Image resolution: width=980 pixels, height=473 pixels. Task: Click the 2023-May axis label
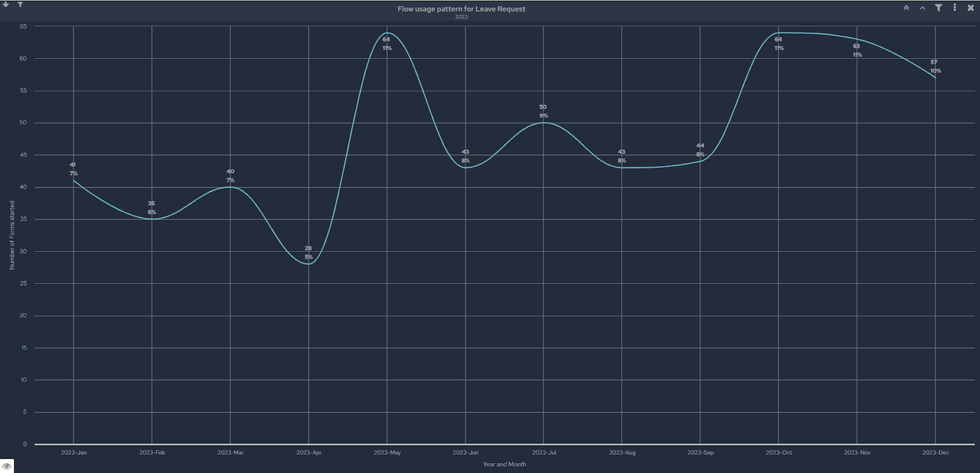(x=387, y=453)
